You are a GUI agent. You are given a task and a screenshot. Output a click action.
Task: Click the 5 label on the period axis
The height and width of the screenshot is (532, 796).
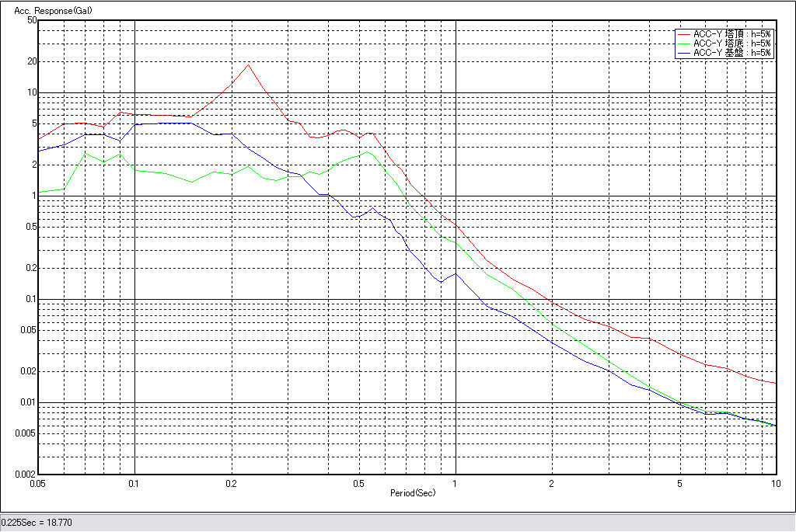click(679, 484)
